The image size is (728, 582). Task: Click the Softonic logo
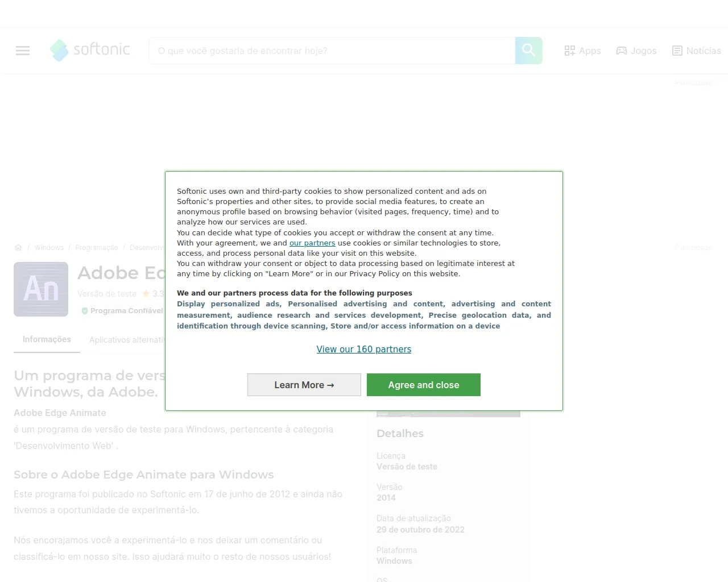click(x=90, y=50)
